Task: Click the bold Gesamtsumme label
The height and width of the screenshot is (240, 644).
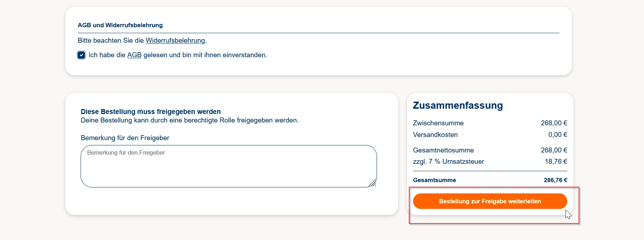Action: point(434,180)
